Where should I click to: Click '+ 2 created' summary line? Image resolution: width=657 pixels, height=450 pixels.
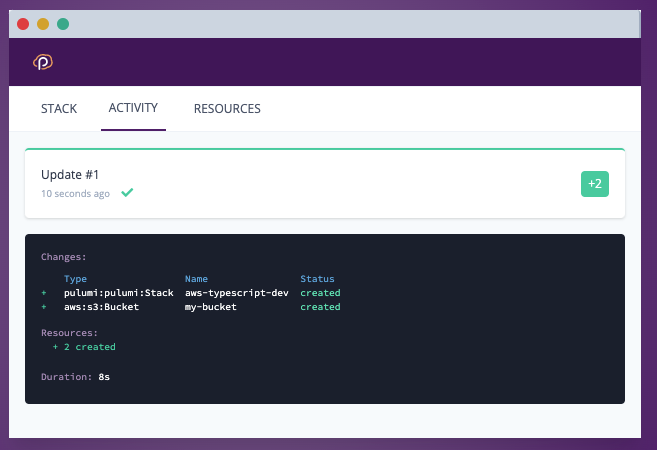[84, 347]
